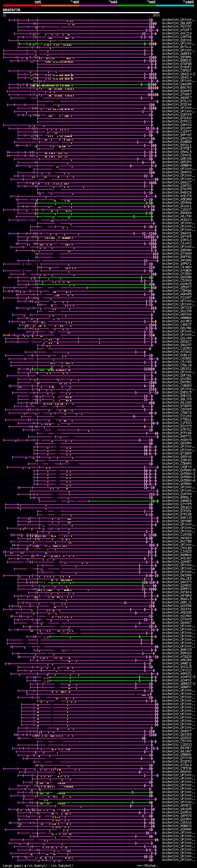
Task: Select the UniRef100_B9EHJ5 label
Action: tap(177, 392)
